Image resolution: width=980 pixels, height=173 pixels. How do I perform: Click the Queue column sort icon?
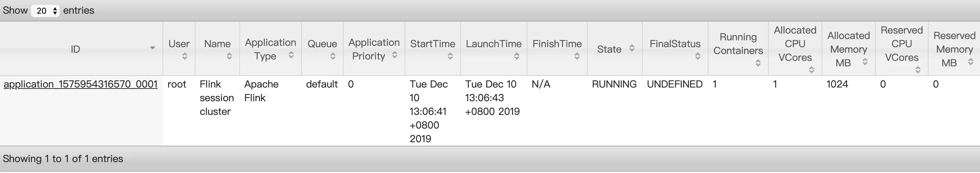point(333,56)
